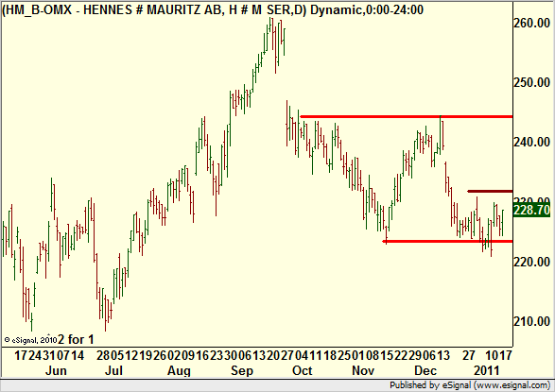Select the 220.00 price axis label

[x=531, y=262]
